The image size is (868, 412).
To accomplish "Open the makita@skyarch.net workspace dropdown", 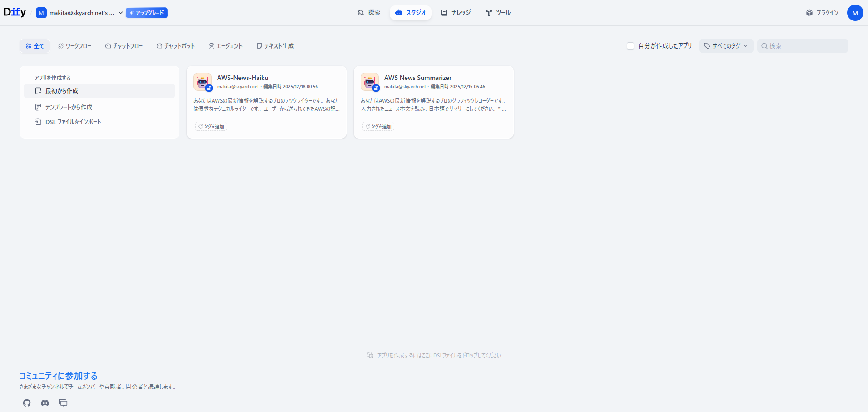I will [80, 13].
